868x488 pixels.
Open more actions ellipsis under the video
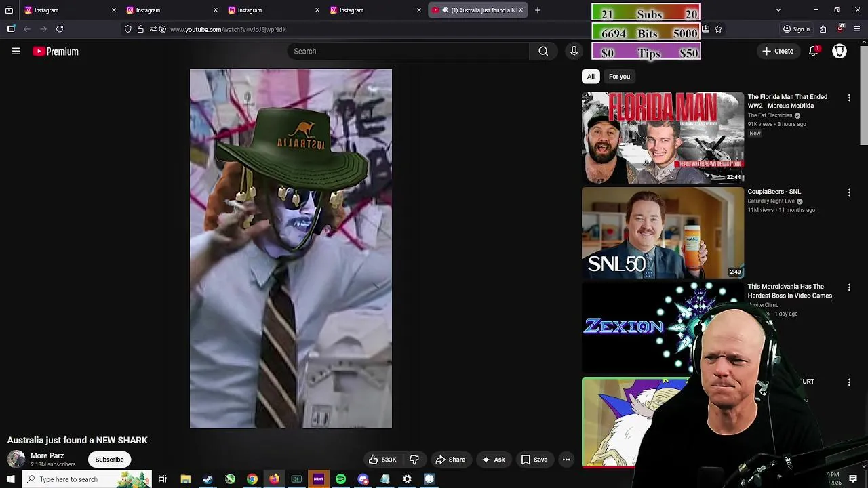[x=566, y=460]
